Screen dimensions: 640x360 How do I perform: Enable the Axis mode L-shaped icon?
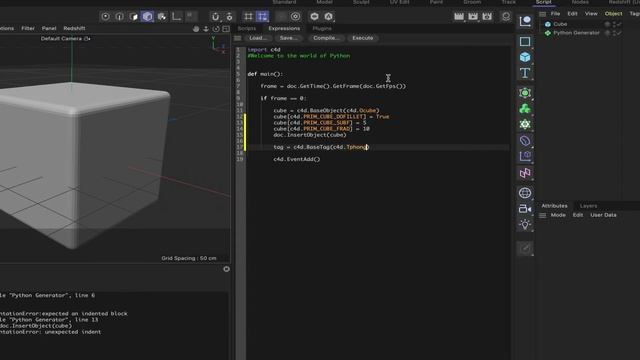click(x=176, y=16)
